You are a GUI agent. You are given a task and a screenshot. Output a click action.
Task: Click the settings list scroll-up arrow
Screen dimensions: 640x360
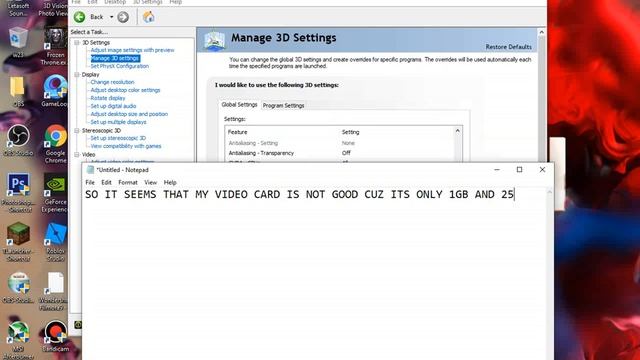tap(458, 131)
